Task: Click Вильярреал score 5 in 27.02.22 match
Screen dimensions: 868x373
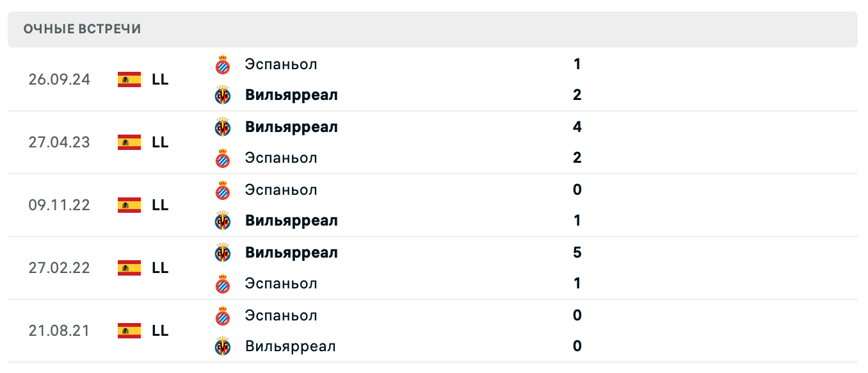Action: [577, 253]
